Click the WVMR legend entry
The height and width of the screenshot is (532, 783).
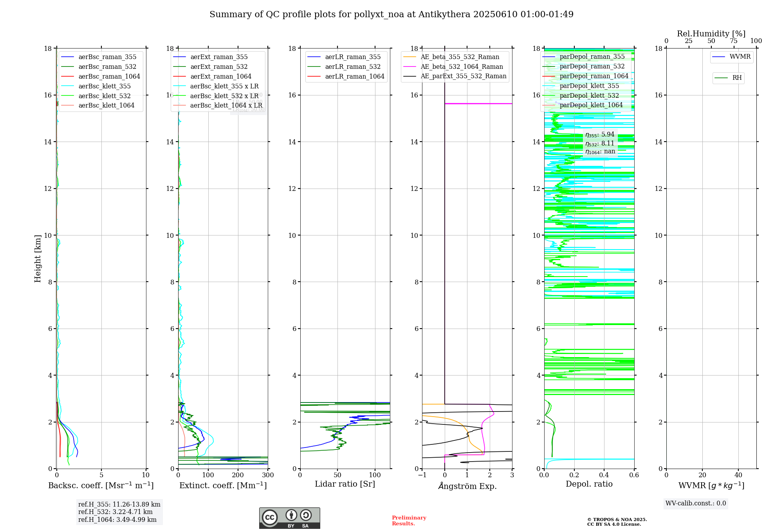click(732, 57)
